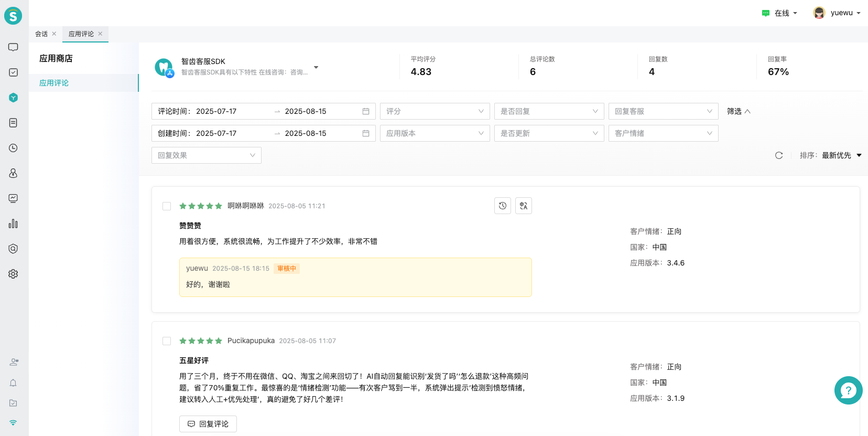This screenshot has height=436, width=868.
Task: Open the clock history sidebar icon
Action: 13,148
